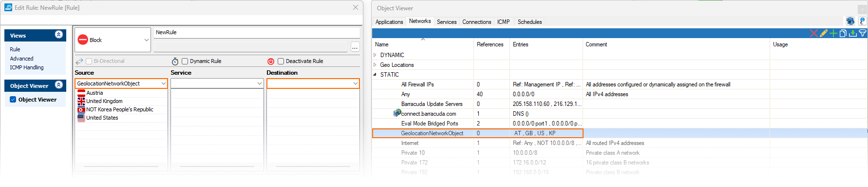Switch to the Services tab
Viewport: 868px width, 187px height.
(447, 22)
